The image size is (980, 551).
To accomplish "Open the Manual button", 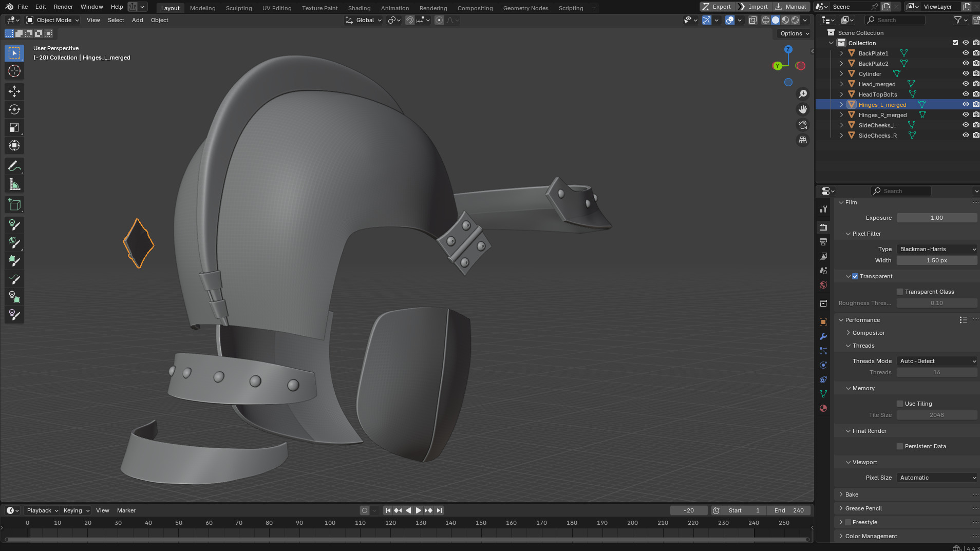I will coord(790,7).
